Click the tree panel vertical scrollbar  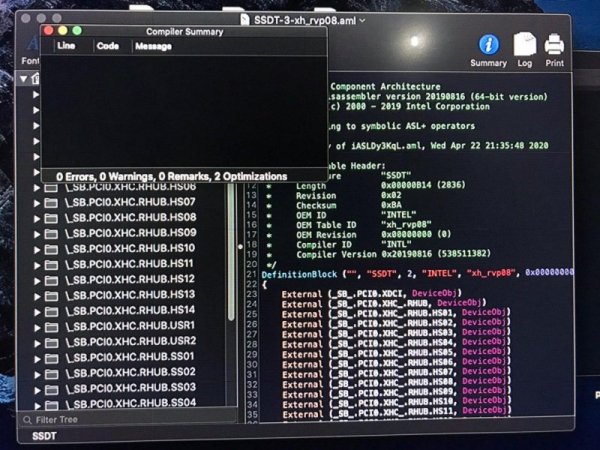coord(231,253)
